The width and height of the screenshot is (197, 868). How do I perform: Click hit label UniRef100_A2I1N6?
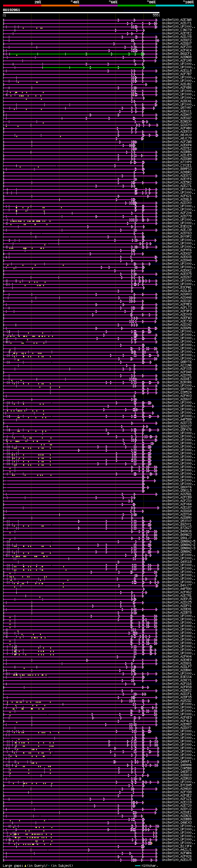coord(177,365)
